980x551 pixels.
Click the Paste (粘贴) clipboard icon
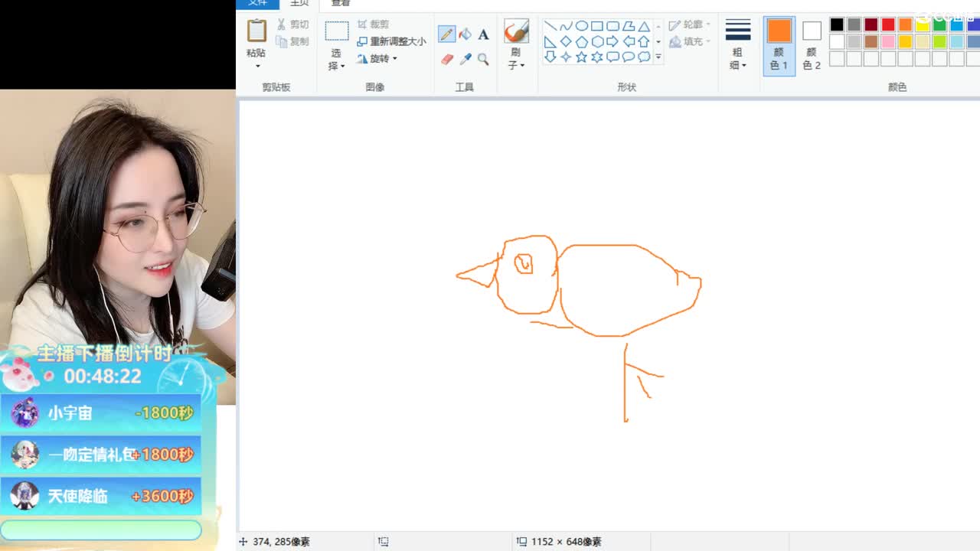(256, 31)
